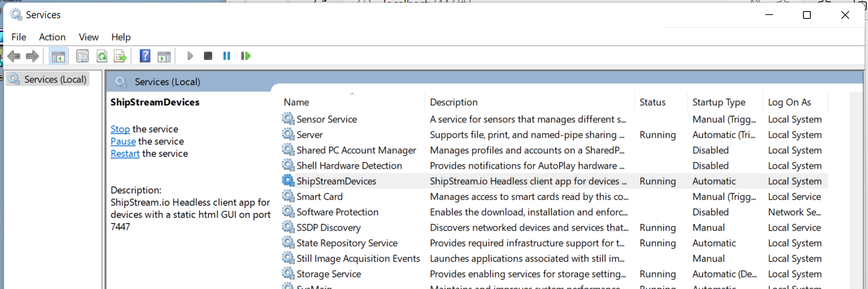The height and width of the screenshot is (289, 868).
Task: Select Services (Local) in the left tree
Action: coord(55,79)
